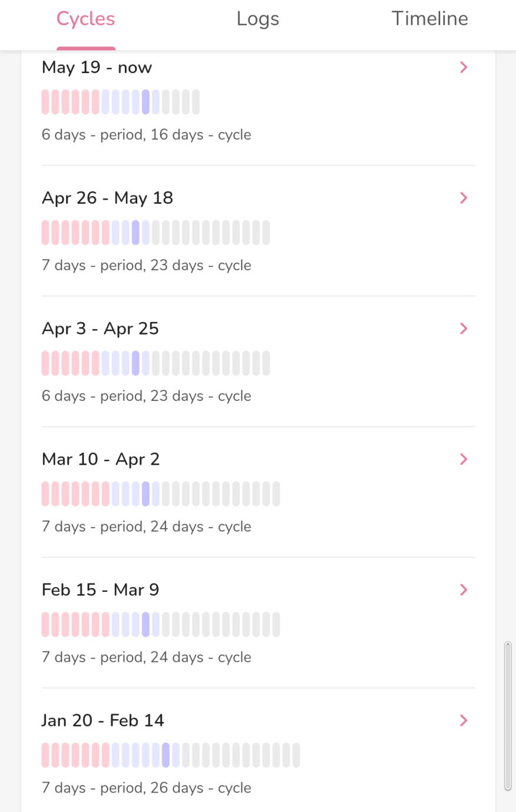Click the first pink period bar in Feb 15 cycle
The image size is (516, 812).
45,625
